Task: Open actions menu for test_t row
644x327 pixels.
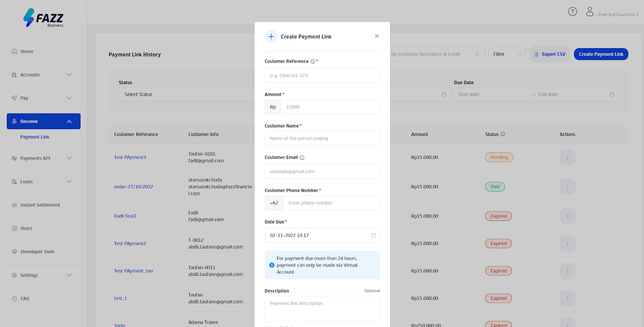Action: [568, 298]
